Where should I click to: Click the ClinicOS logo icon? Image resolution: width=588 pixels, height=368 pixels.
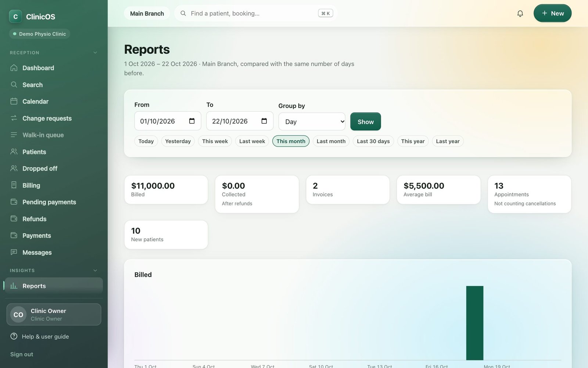pos(15,17)
